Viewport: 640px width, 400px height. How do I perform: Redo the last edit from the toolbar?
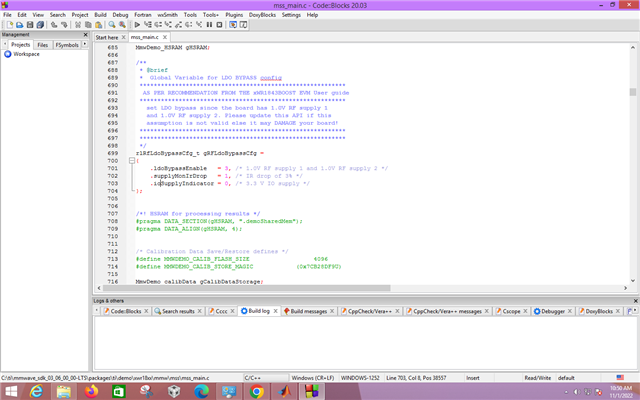(64, 25)
